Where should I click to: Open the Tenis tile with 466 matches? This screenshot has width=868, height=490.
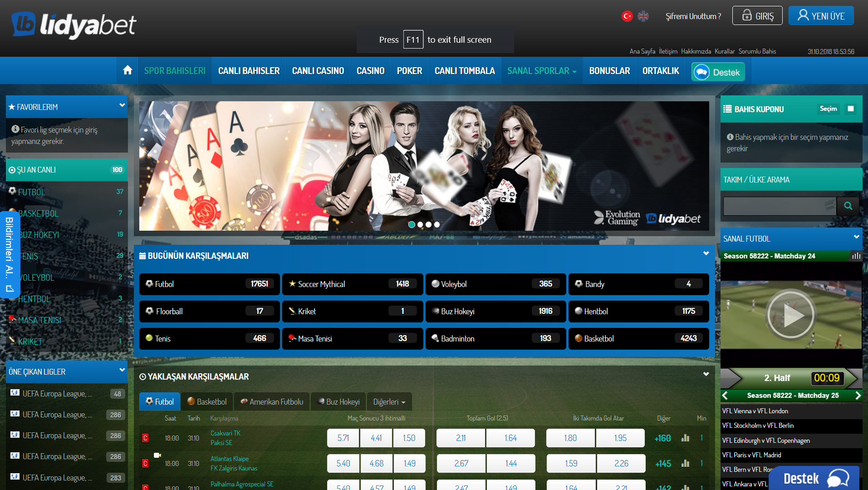click(x=209, y=339)
